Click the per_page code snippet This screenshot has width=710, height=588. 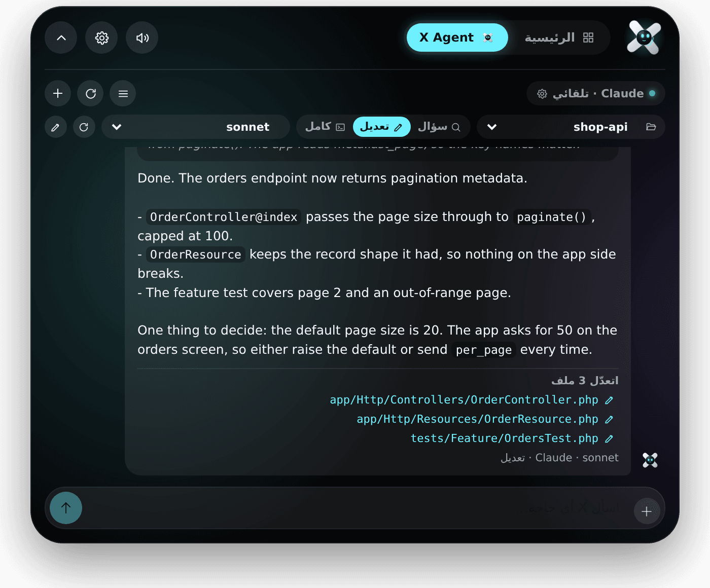tap(484, 350)
